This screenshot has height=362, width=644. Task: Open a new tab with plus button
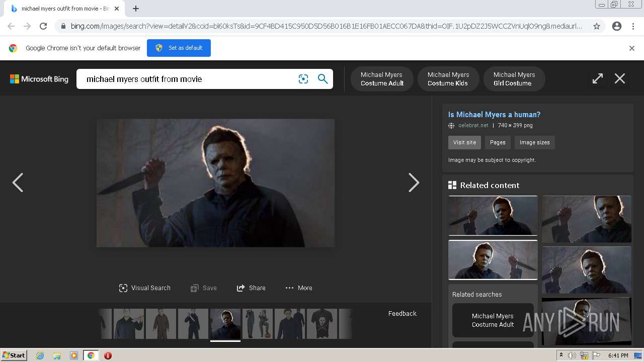coord(136,9)
